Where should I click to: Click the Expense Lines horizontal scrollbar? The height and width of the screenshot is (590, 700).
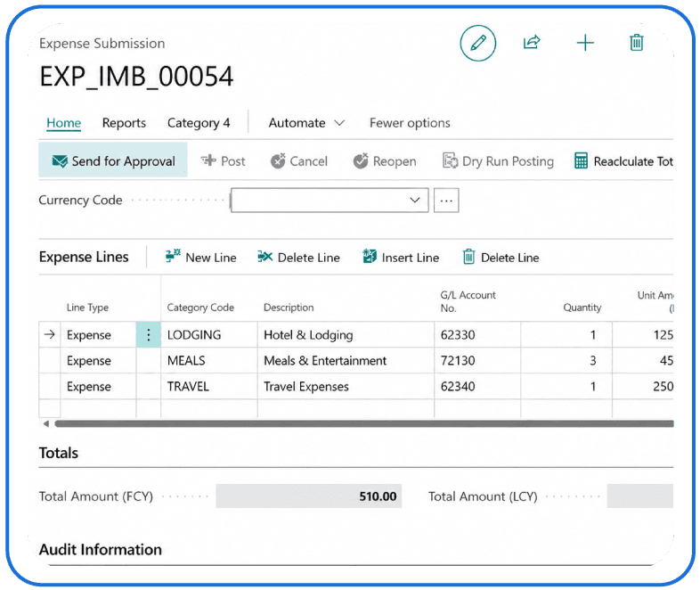point(364,423)
